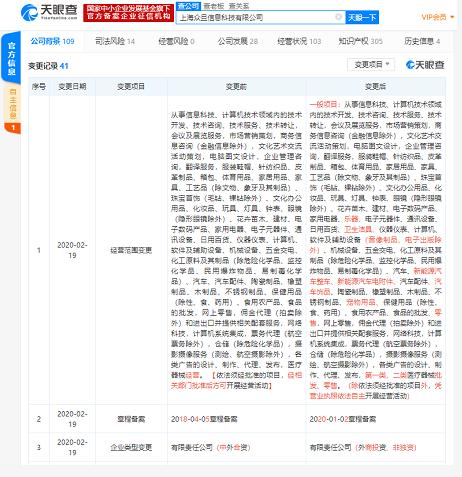This screenshot has width=462, height=477.
Task: Click the 有限责任公司(外商投资、非独资) cell
Action: [364, 447]
